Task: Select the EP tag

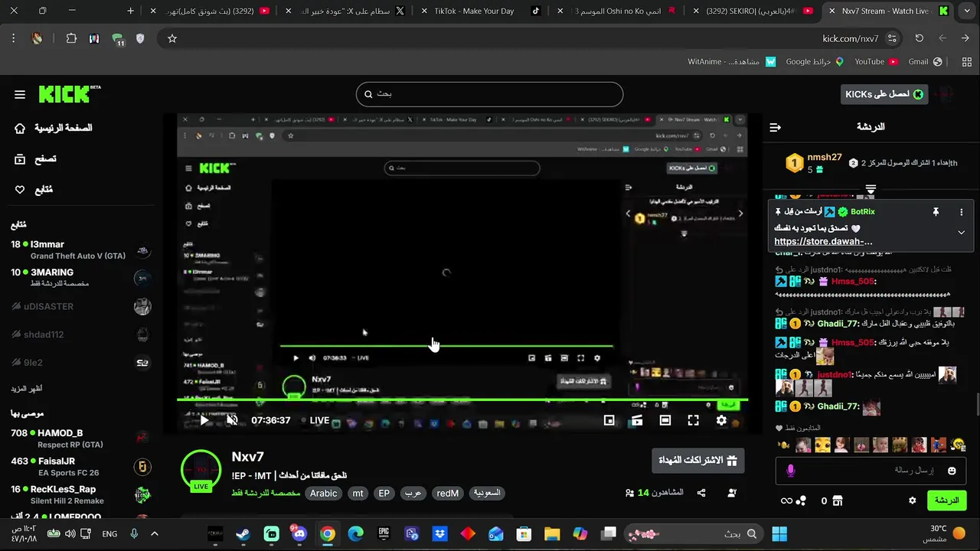Action: coord(384,494)
